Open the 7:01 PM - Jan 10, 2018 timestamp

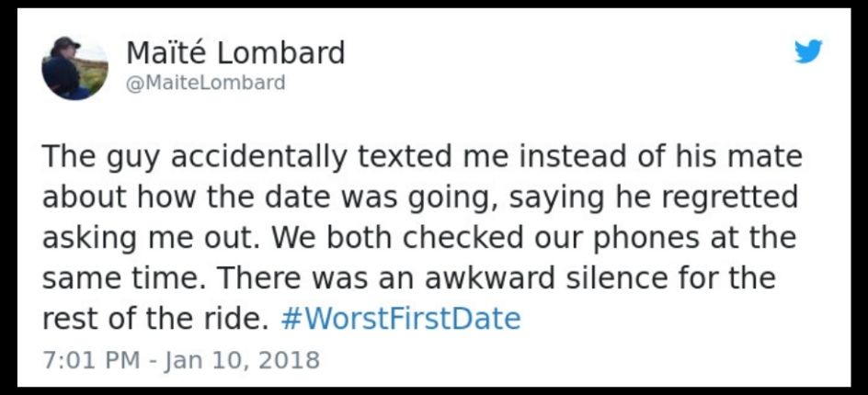click(x=181, y=360)
